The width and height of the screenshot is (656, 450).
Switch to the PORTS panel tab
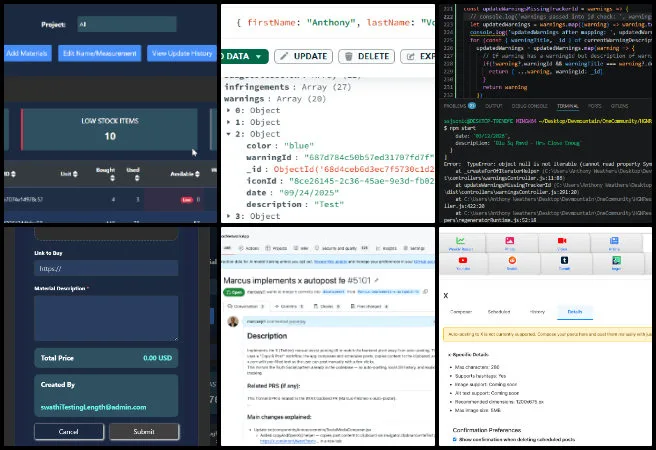594,106
